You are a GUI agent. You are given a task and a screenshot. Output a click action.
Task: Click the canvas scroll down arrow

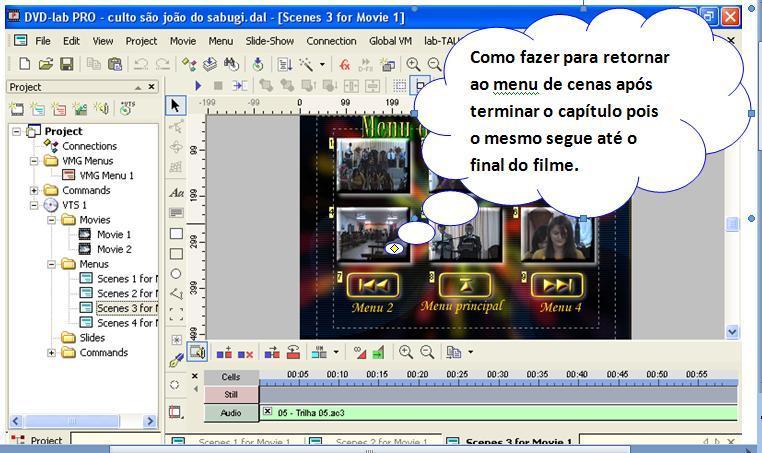[732, 332]
